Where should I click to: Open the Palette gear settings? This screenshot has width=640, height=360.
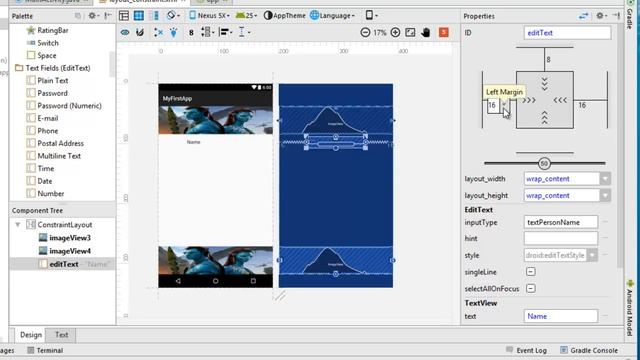(x=94, y=16)
